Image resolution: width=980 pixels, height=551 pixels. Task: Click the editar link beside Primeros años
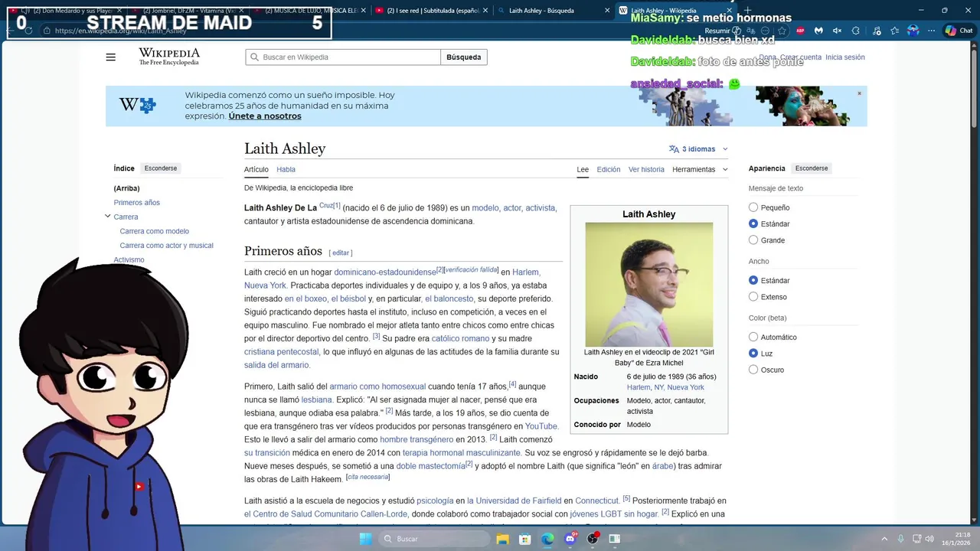click(341, 253)
